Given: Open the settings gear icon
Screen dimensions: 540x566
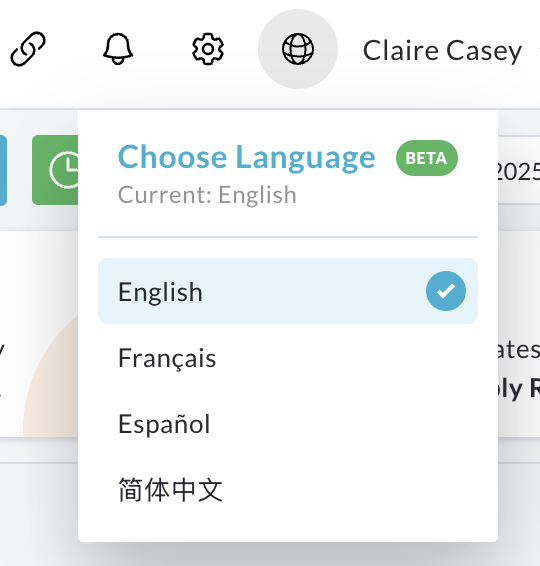Looking at the screenshot, I should click(x=208, y=49).
